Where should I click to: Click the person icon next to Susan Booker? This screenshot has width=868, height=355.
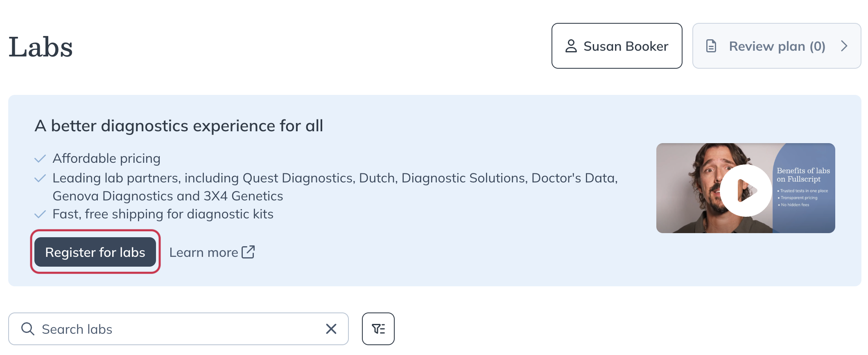571,46
